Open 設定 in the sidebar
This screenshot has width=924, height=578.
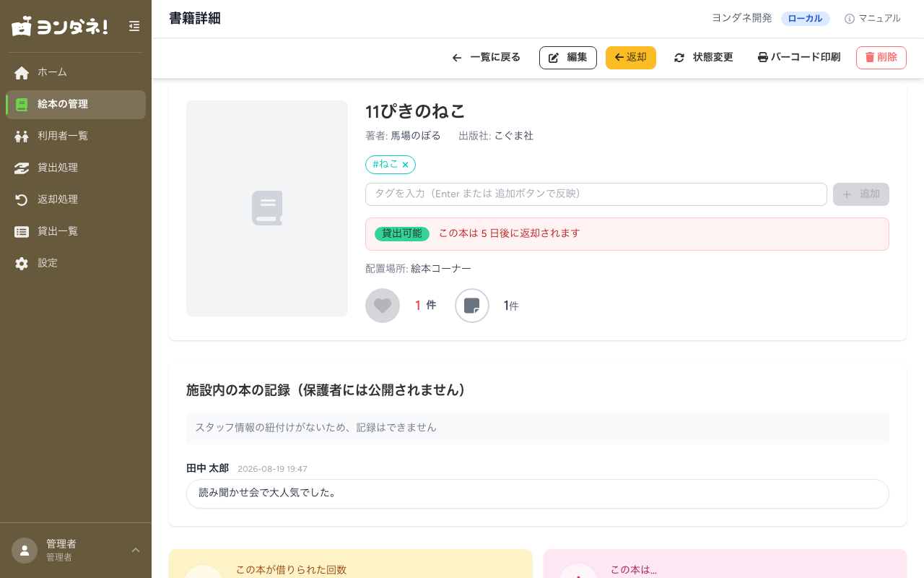point(76,263)
